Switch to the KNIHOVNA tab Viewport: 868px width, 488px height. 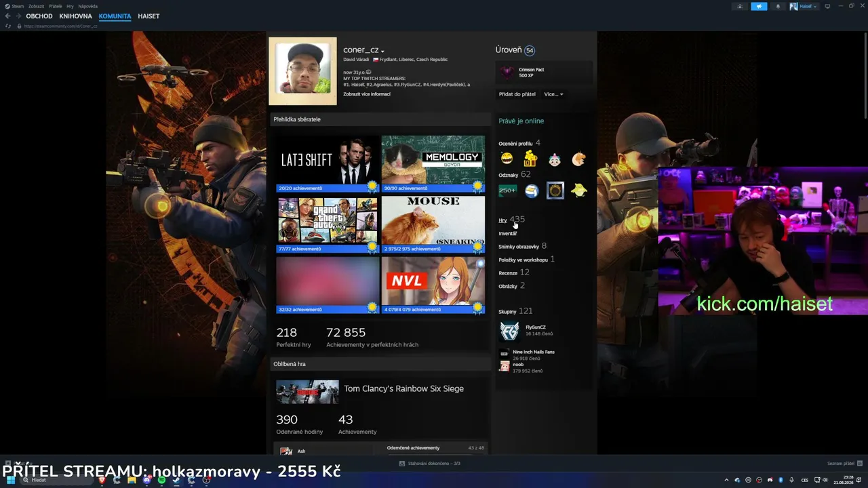tap(75, 16)
